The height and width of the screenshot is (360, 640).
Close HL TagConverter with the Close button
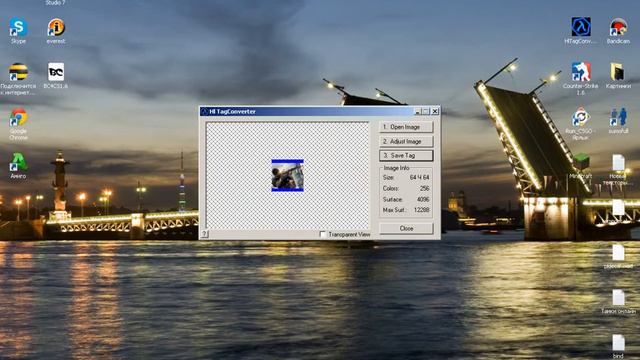(x=406, y=228)
